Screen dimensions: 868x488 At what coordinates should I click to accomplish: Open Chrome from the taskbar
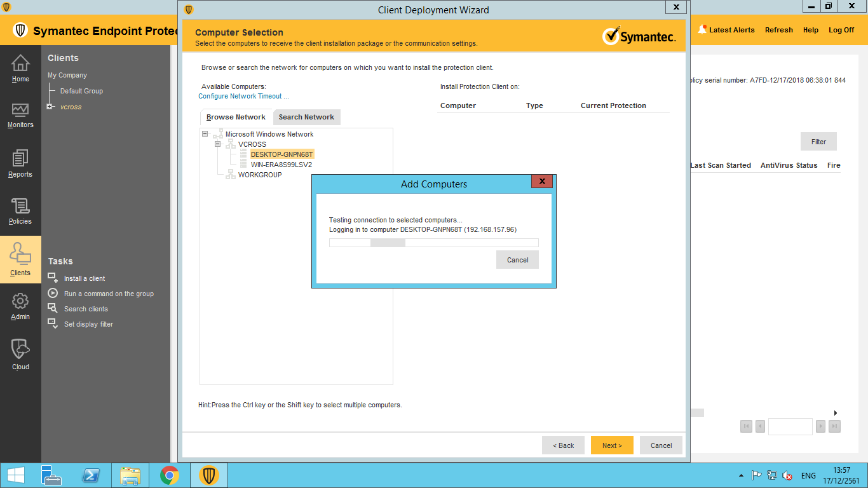pyautogui.click(x=169, y=475)
